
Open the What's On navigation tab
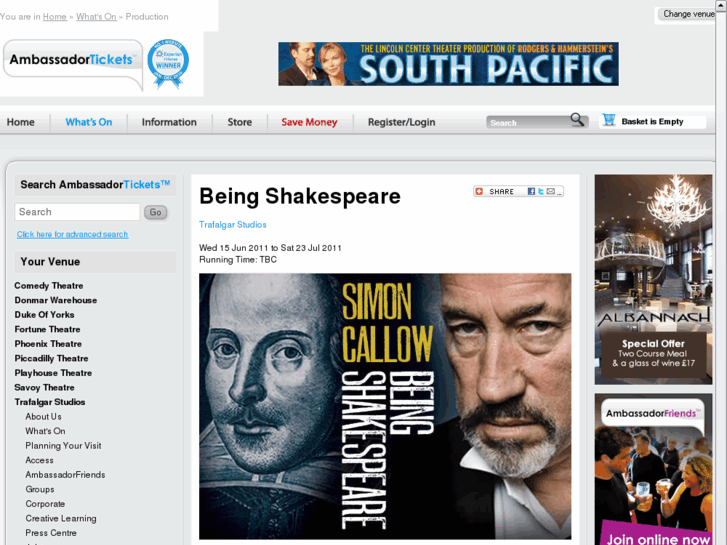[x=89, y=122]
